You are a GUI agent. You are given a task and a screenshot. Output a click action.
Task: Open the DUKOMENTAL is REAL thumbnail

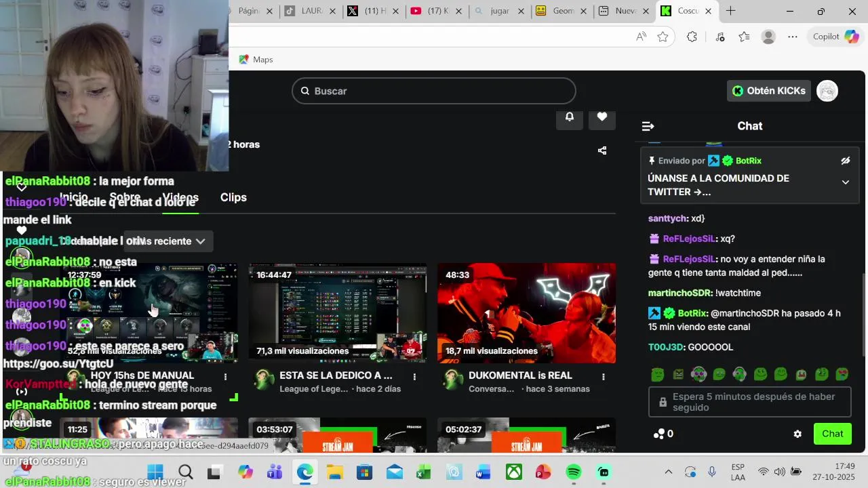527,313
